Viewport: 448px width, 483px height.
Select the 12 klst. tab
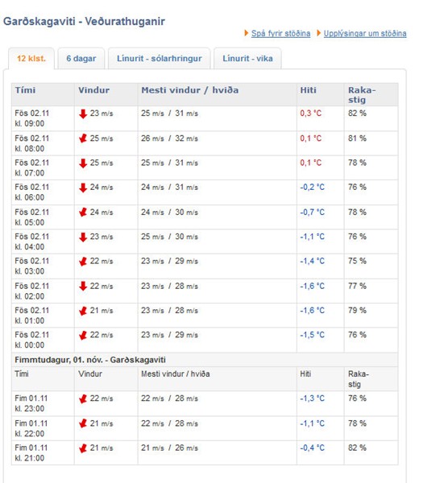tap(31, 59)
